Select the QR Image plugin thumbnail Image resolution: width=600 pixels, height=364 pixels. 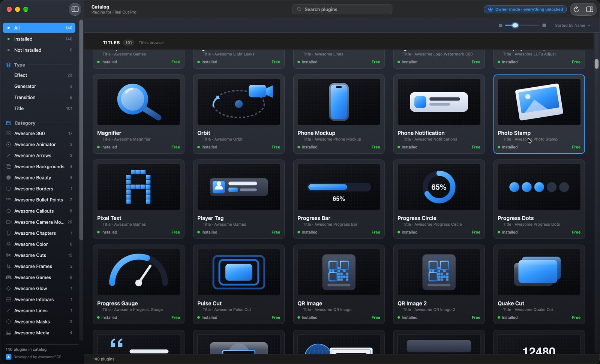pos(339,272)
